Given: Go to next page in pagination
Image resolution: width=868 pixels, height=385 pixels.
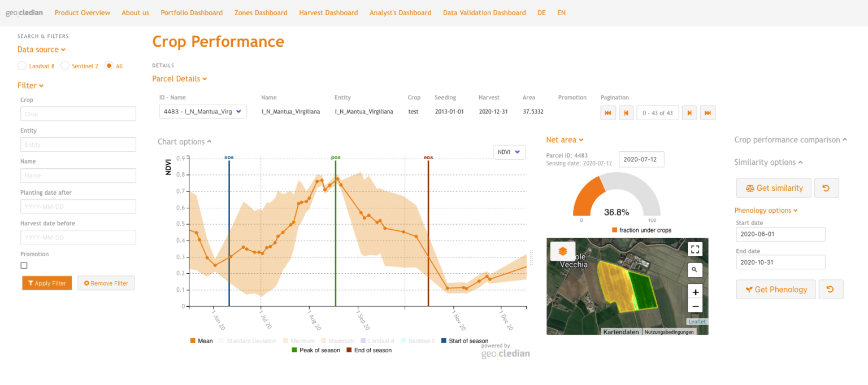Looking at the screenshot, I should click(689, 112).
